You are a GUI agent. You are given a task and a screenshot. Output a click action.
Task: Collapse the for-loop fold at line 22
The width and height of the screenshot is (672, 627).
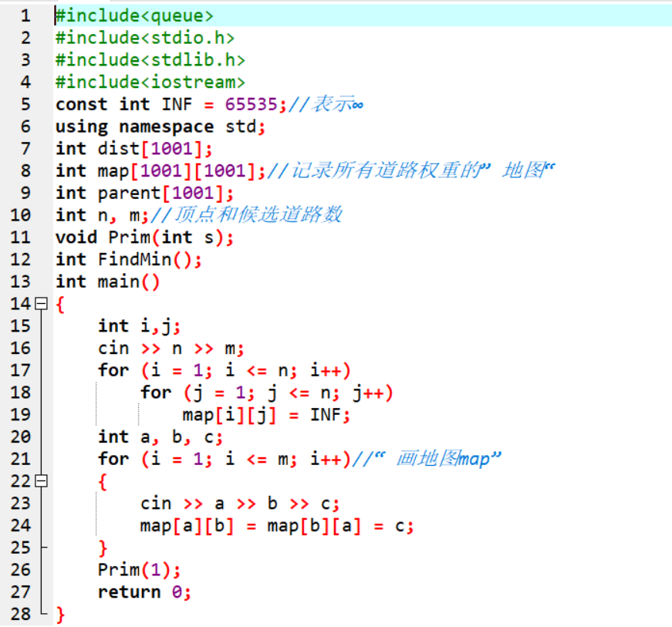41,481
